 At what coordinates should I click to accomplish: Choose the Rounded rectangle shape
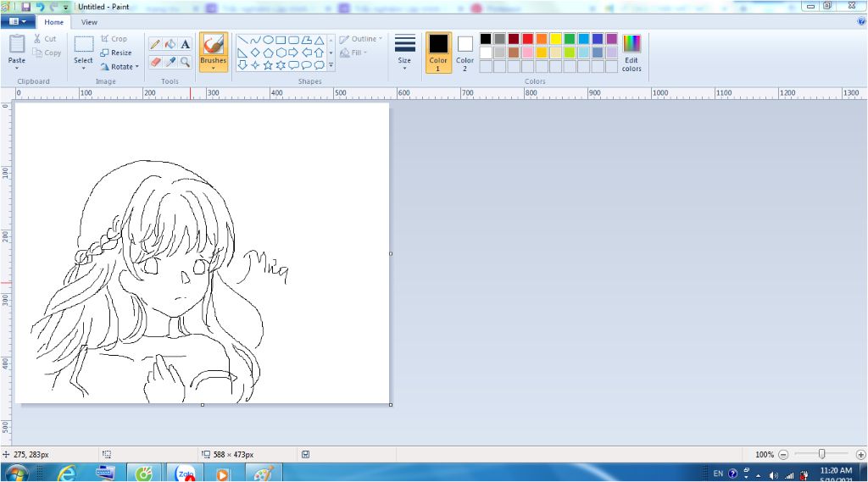click(x=293, y=40)
